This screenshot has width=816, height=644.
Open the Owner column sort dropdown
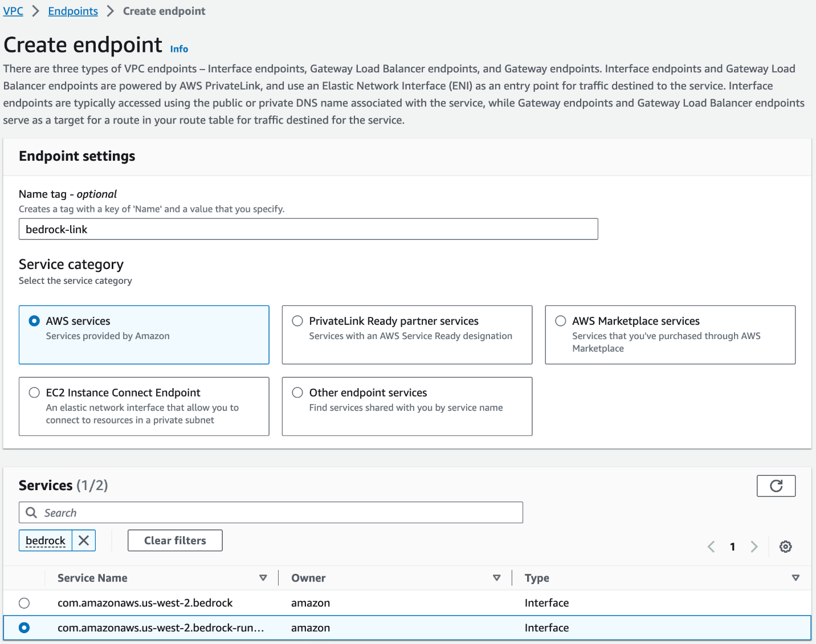[x=497, y=577]
